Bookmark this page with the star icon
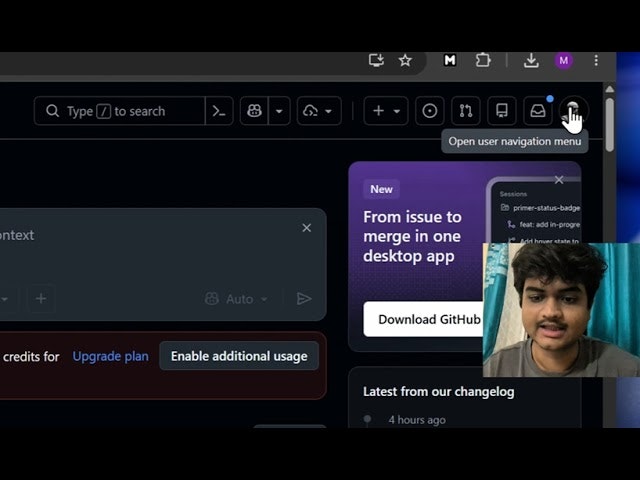 tap(405, 60)
